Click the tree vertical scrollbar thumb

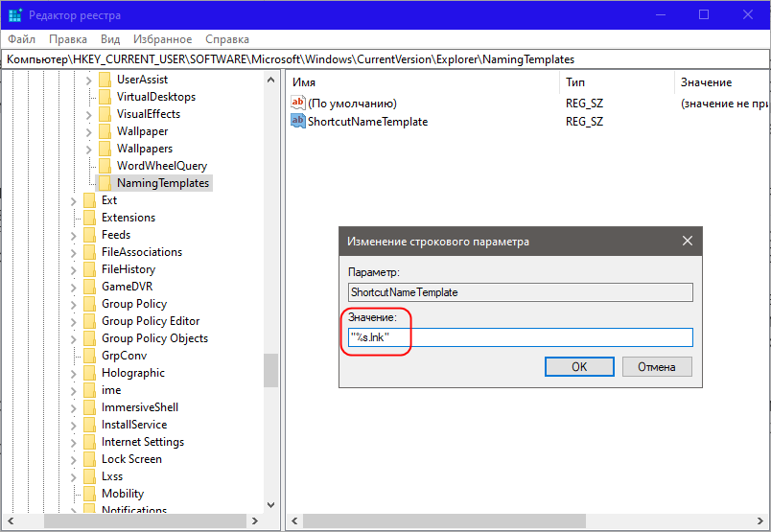(270, 371)
